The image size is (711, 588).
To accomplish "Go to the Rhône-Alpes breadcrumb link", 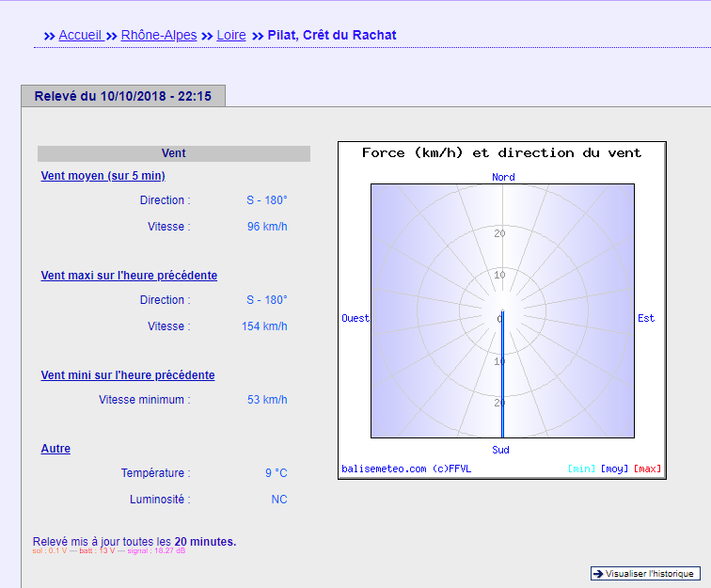I will coord(159,35).
